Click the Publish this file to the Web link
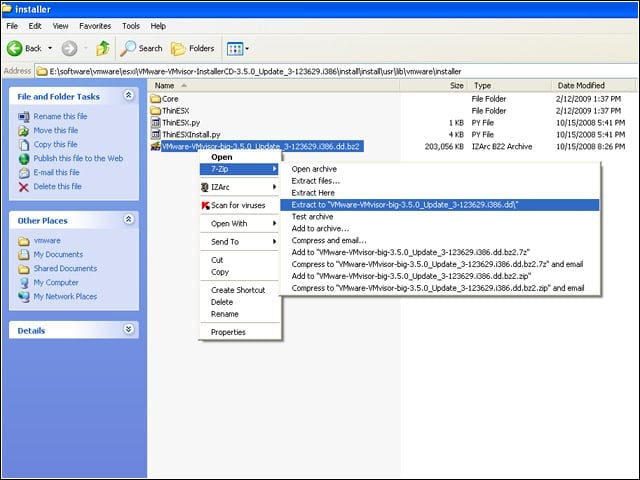The width and height of the screenshot is (640, 480). 78,158
